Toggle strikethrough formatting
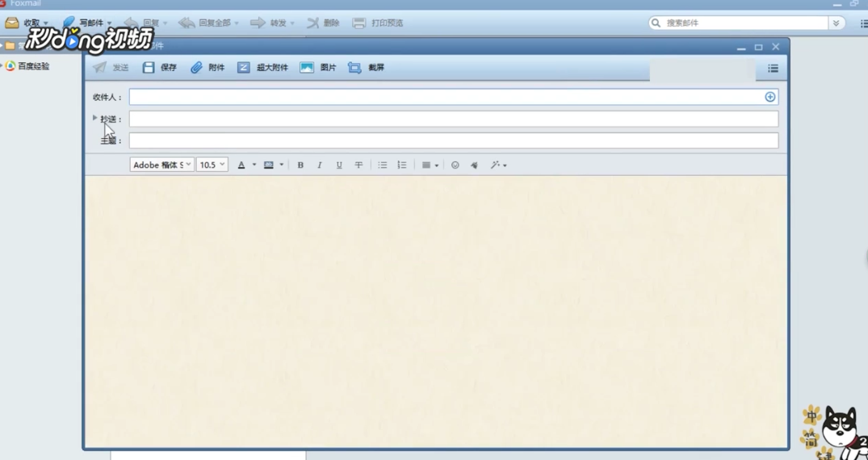868x460 pixels. (359, 165)
